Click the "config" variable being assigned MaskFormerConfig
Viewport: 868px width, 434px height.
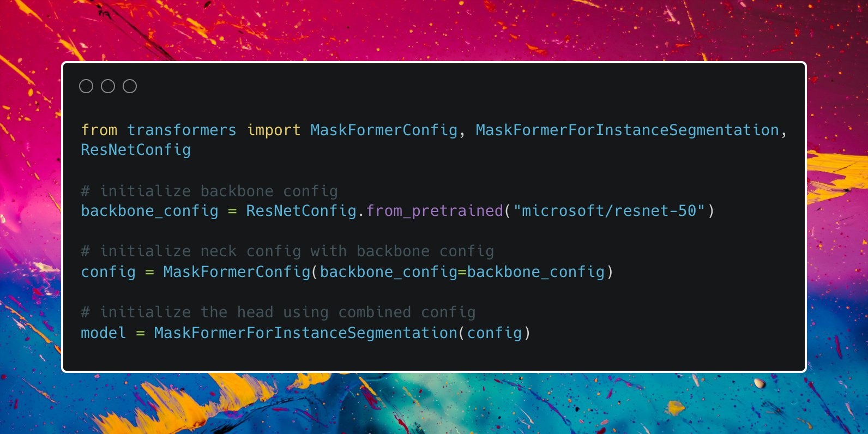pyautogui.click(x=108, y=272)
